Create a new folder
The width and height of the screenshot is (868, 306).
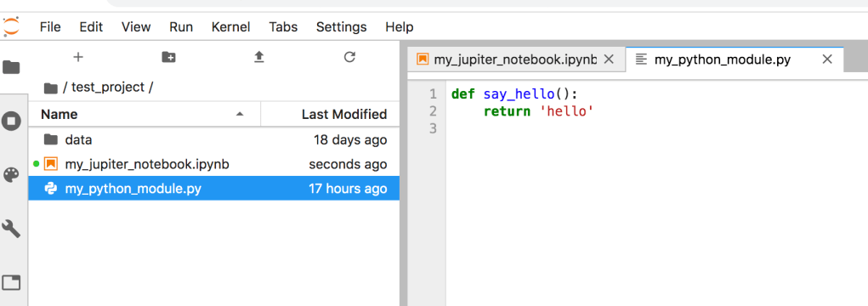tap(168, 56)
